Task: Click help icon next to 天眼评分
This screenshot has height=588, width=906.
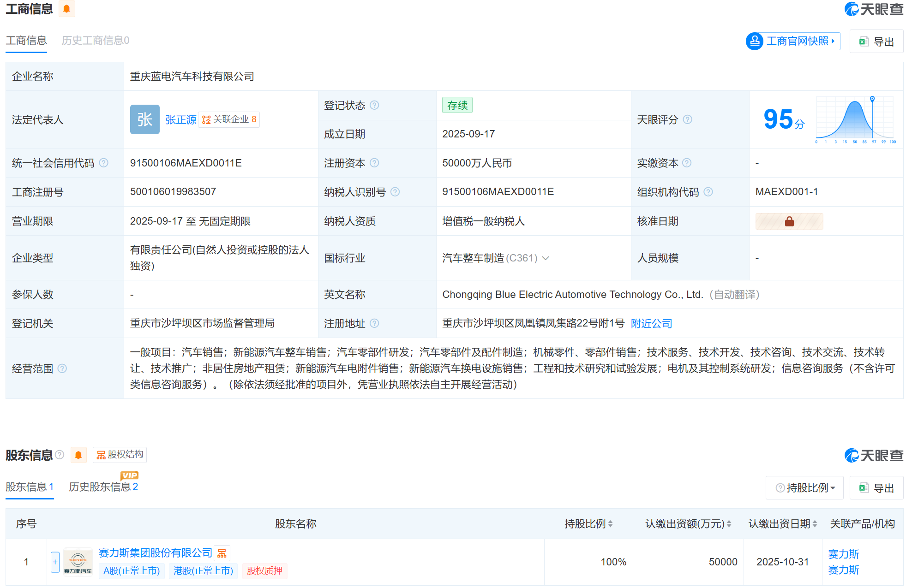Action: click(688, 119)
